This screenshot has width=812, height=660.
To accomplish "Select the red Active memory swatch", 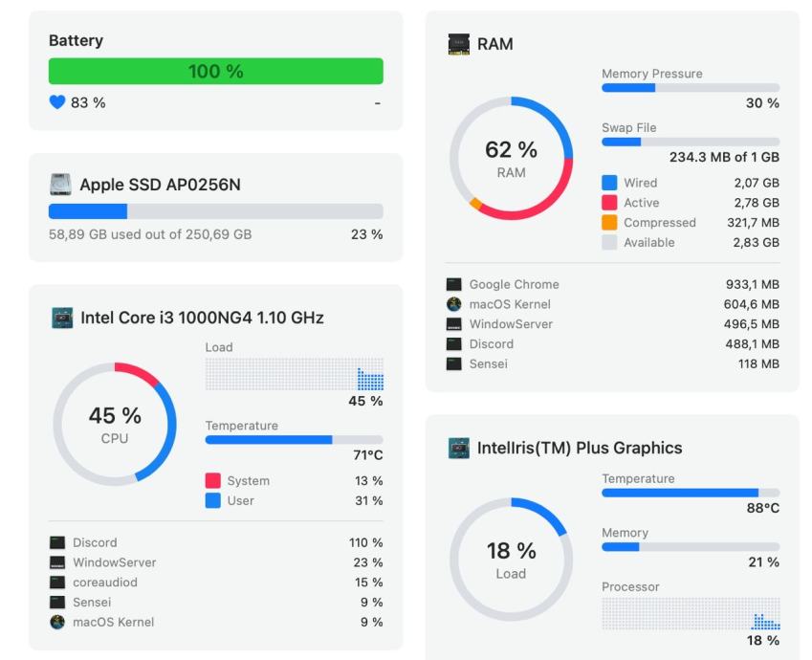I will tap(609, 203).
